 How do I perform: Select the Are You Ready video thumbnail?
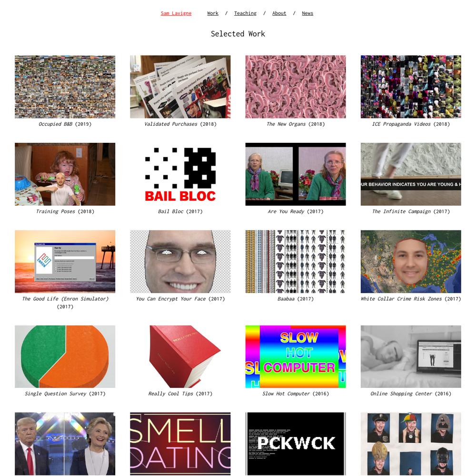pos(296,174)
